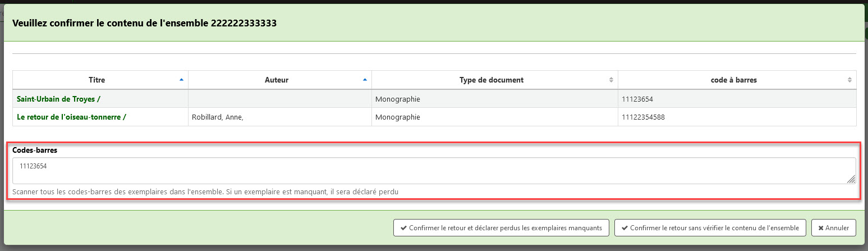Click the Codes-barres field label
This screenshot has width=868, height=251.
click(x=35, y=150)
